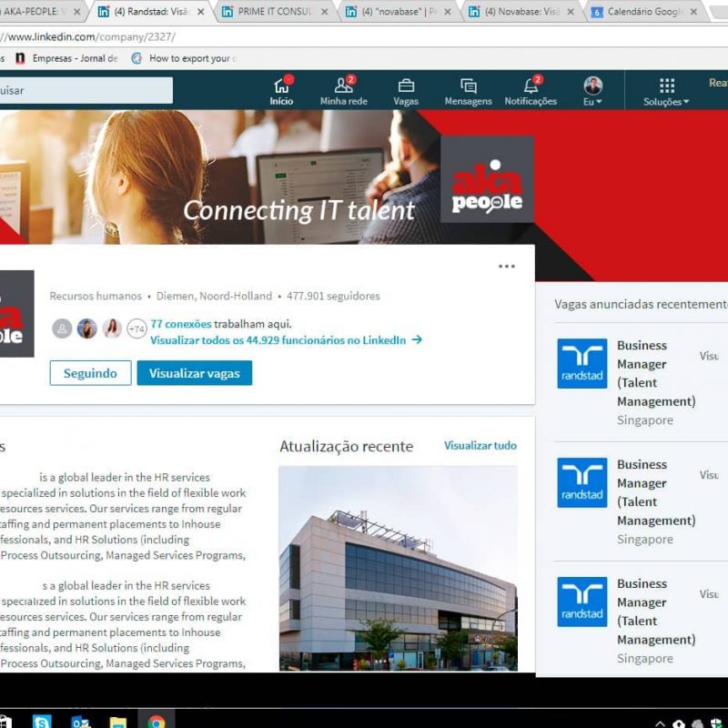Close the "novabase" search tab
The image size is (728, 728).
(x=448, y=12)
